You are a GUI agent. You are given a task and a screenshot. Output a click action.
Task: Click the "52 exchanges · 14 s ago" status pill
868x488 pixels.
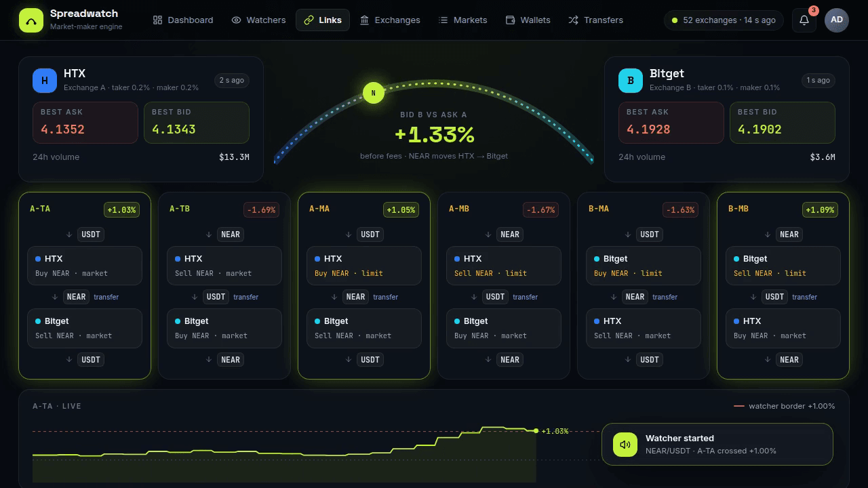(x=724, y=20)
